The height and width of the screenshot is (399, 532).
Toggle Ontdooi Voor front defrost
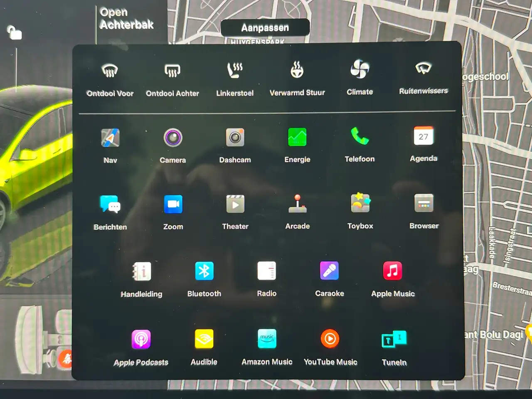pyautogui.click(x=110, y=71)
